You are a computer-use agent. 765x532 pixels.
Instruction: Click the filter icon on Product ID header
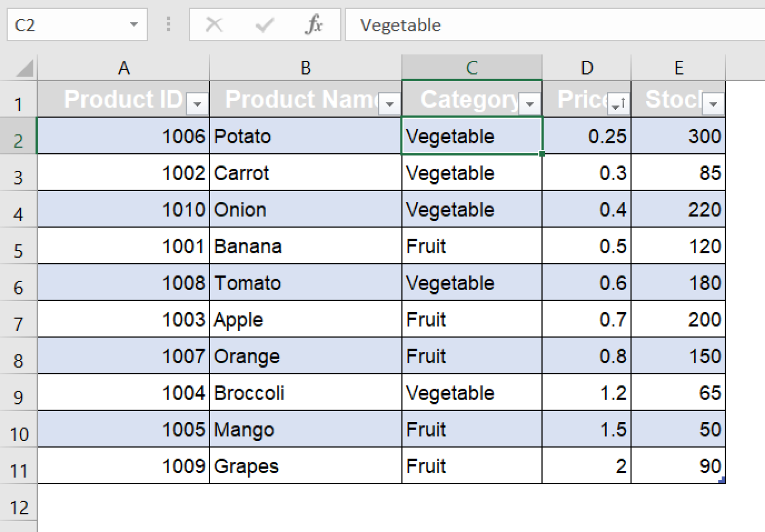pos(198,104)
